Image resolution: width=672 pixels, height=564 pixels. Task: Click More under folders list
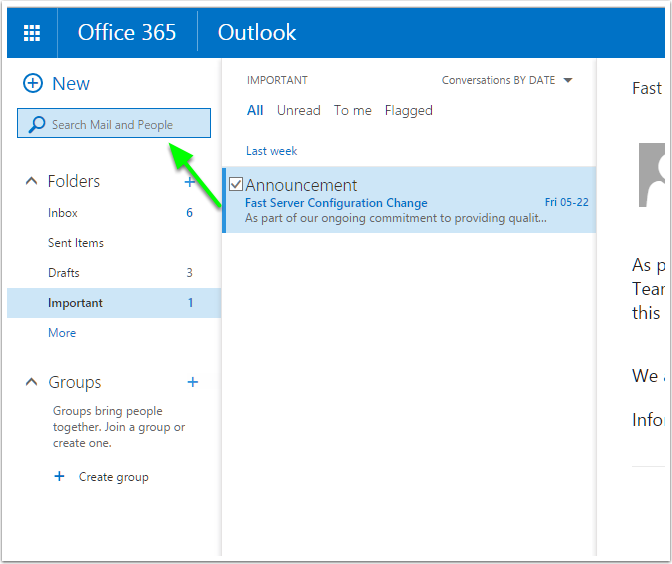(x=62, y=333)
